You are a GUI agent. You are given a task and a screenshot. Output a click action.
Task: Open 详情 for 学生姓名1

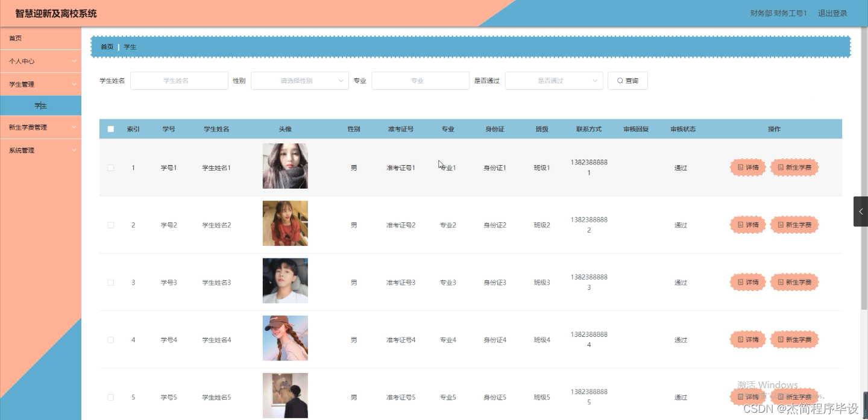coord(747,167)
